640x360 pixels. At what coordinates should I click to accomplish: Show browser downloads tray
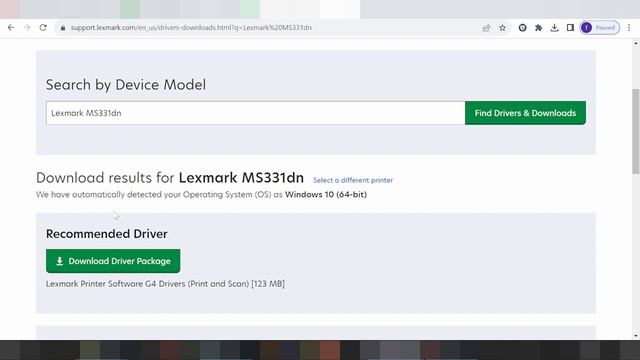pos(554,28)
